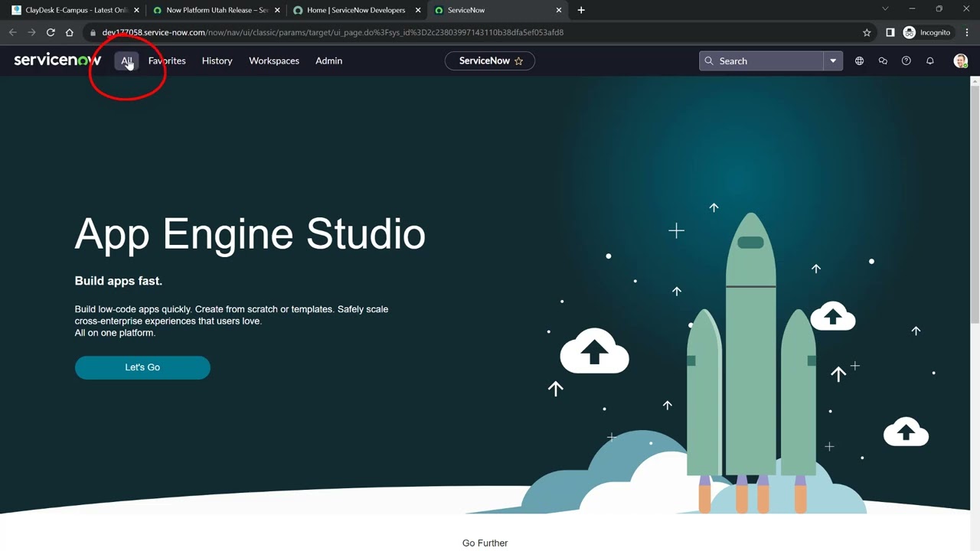Click the ServiceNow title pill
This screenshot has height=551, width=980.
(490, 60)
